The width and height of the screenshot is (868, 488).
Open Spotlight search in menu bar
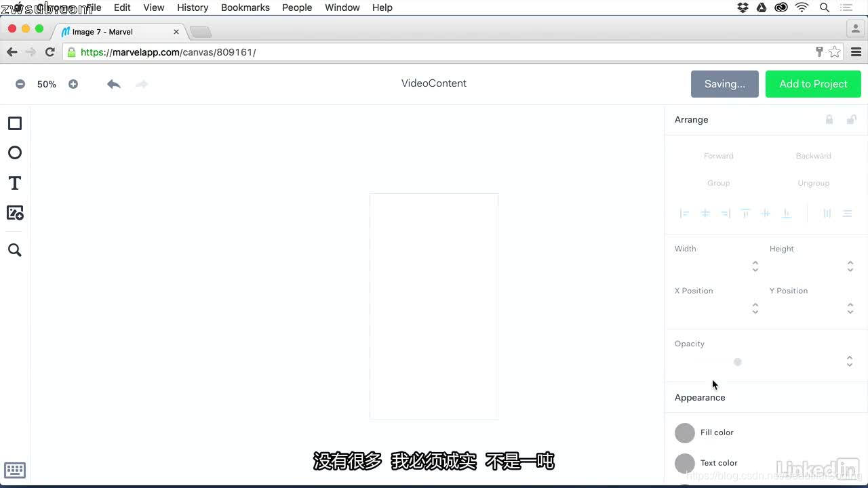[x=825, y=7]
